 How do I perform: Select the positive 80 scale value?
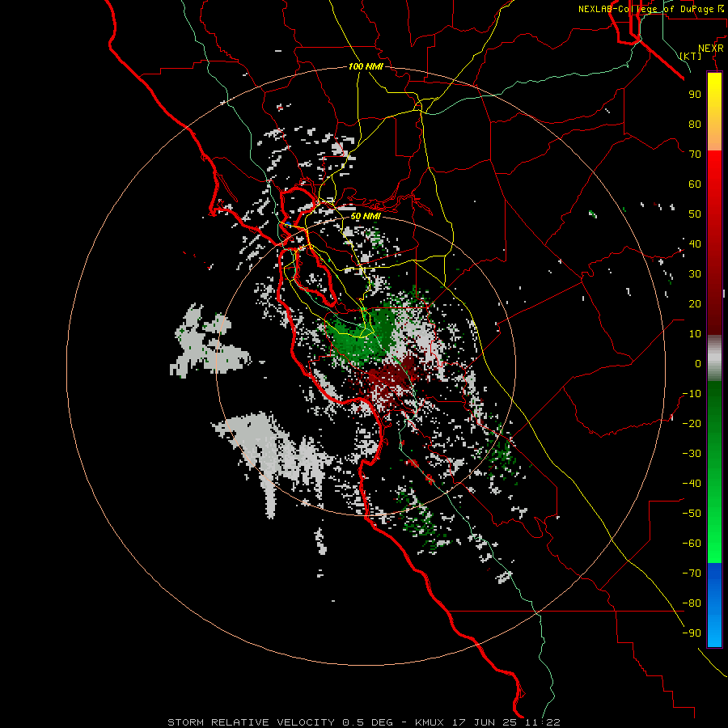tap(695, 124)
